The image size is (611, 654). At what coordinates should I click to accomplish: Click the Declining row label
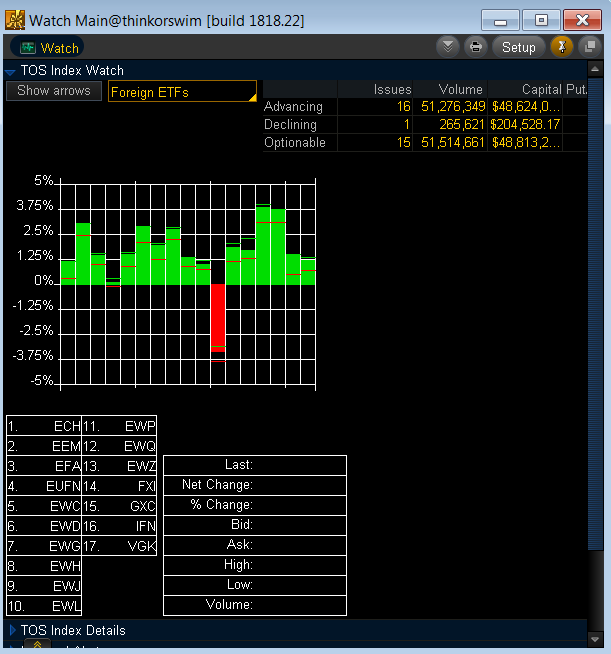[x=290, y=125]
